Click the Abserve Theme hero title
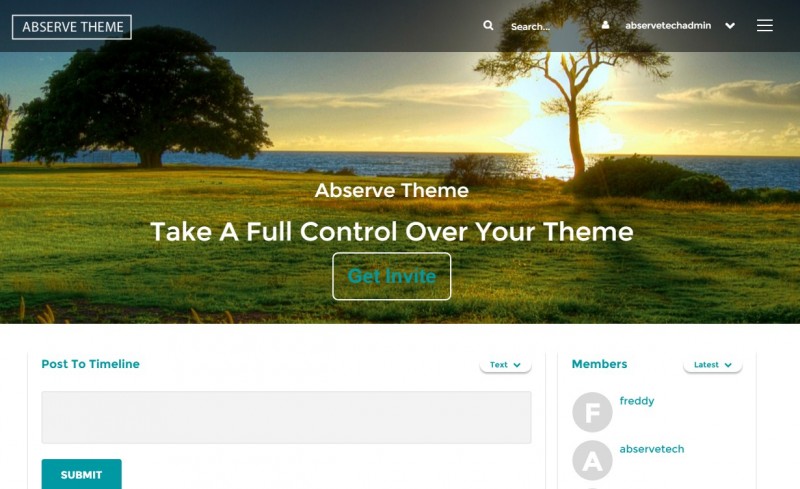 [x=391, y=190]
